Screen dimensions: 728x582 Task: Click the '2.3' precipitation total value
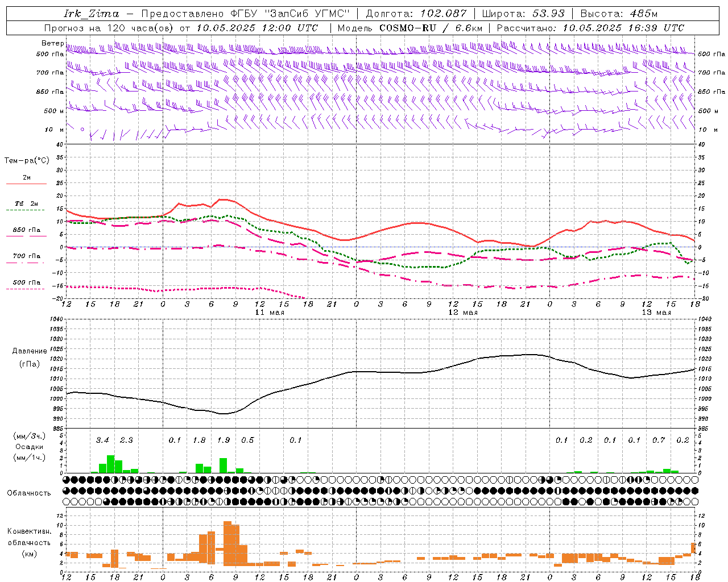pos(126,440)
